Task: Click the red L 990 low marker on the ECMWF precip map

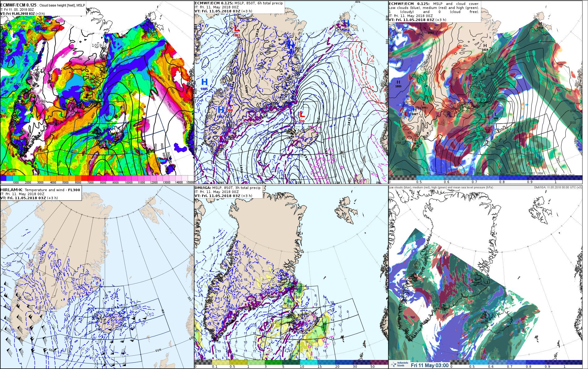Action: [302, 116]
